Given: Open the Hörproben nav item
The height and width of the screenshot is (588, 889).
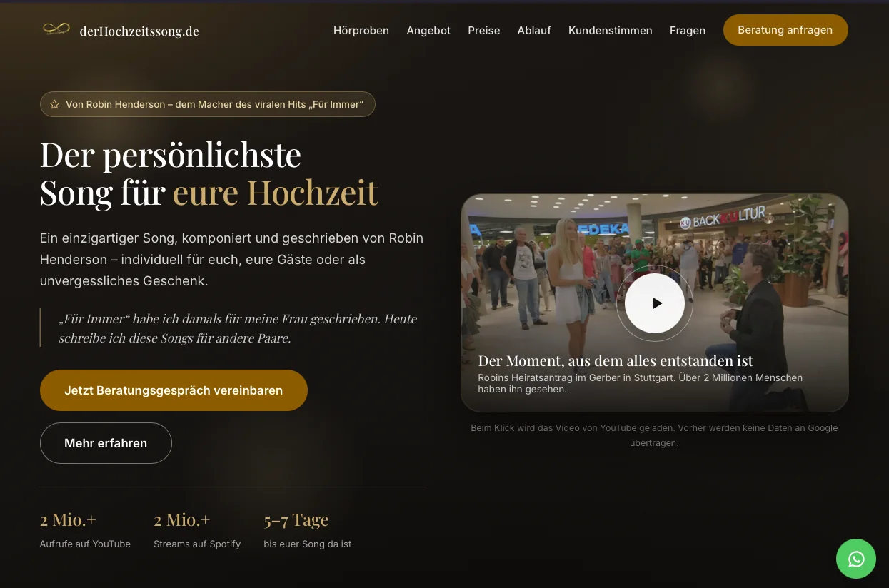Looking at the screenshot, I should (x=361, y=30).
